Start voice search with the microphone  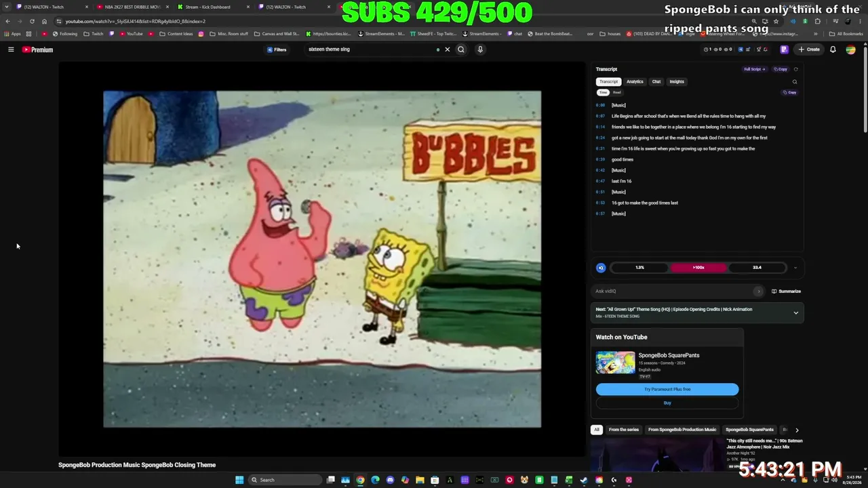pyautogui.click(x=480, y=49)
